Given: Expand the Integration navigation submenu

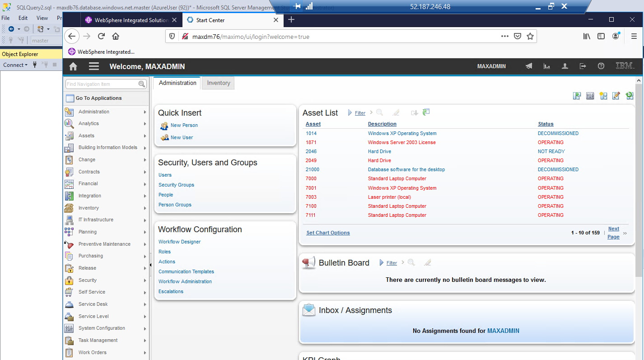Looking at the screenshot, I should tap(106, 196).
